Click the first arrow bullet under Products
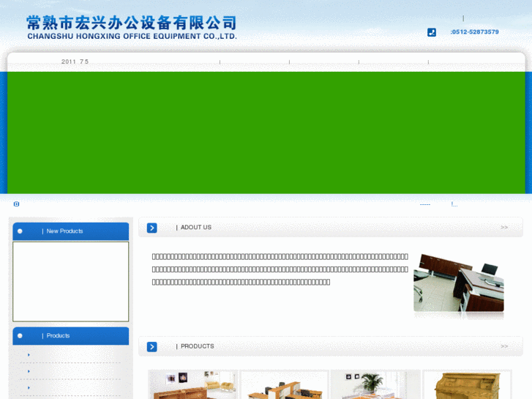 pos(29,355)
